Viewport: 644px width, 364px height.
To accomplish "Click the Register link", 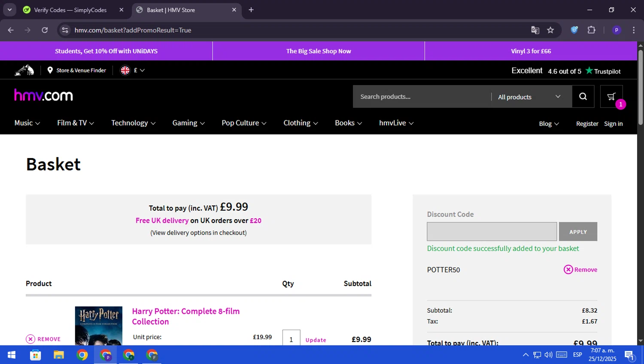I will click(587, 124).
